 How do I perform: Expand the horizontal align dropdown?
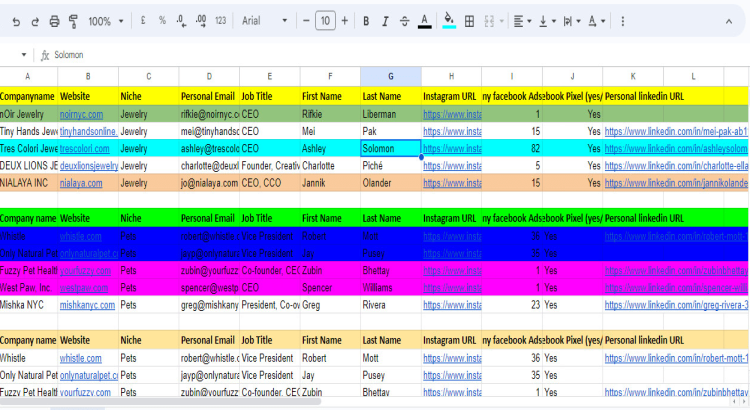(x=522, y=21)
